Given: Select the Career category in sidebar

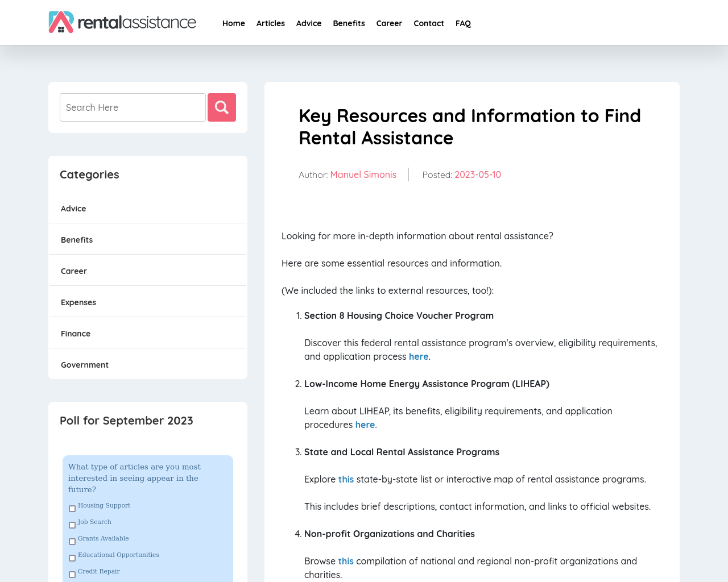Looking at the screenshot, I should [148, 271].
